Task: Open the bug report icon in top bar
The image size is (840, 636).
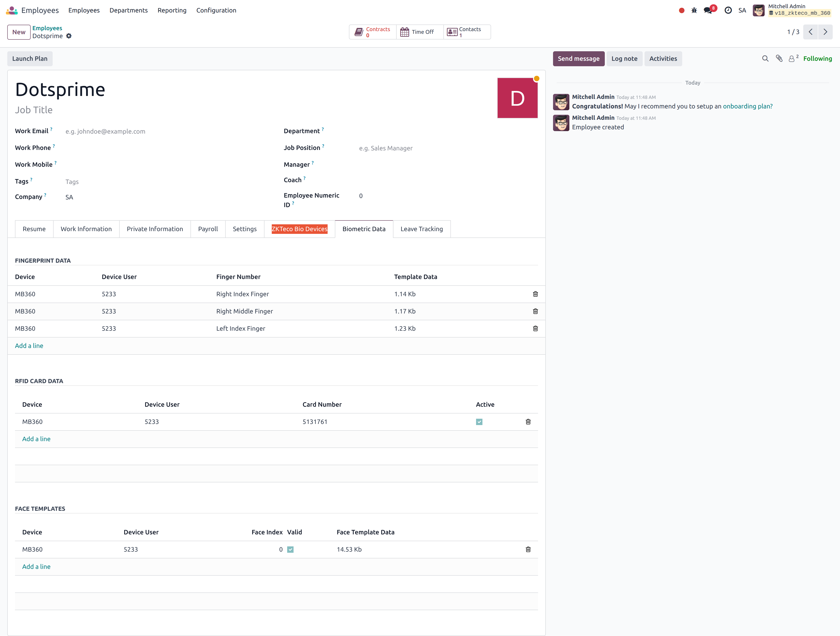Action: click(694, 10)
